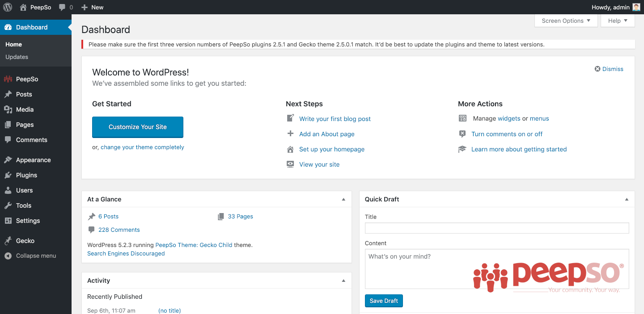
Task: Click the bubble icon beside 228 Comments
Action: 92,230
